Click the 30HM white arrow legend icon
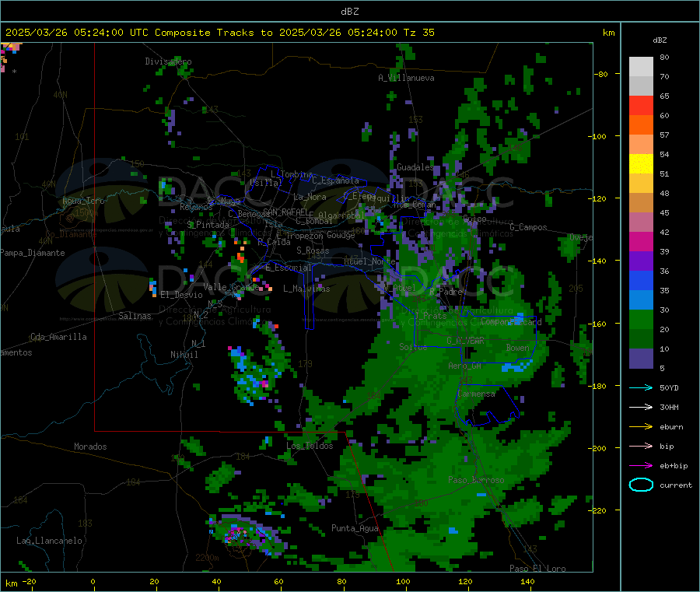The image size is (700, 592). pos(641,407)
